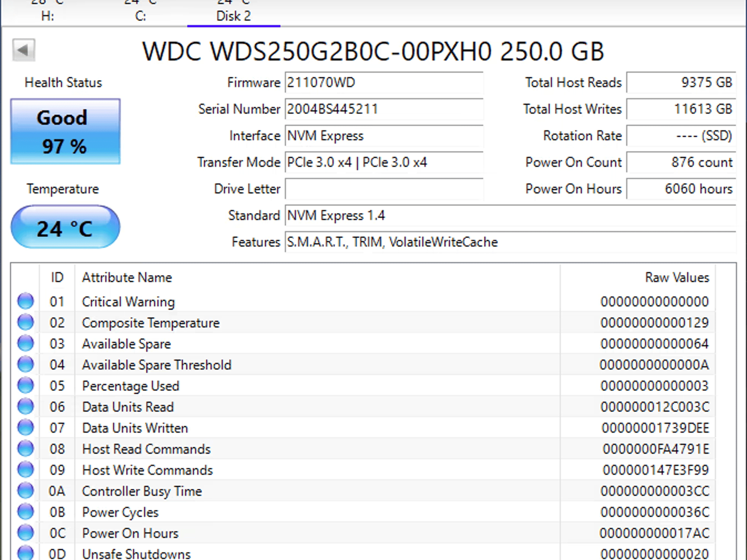
Task: Click the Total Host Reads value 9375 GB
Action: click(x=681, y=83)
